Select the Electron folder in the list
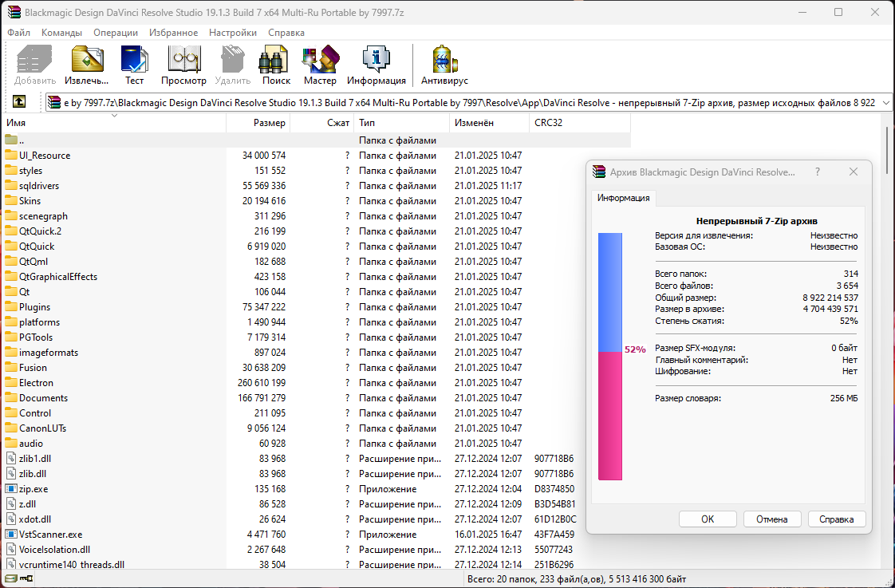The image size is (895, 588). [36, 383]
